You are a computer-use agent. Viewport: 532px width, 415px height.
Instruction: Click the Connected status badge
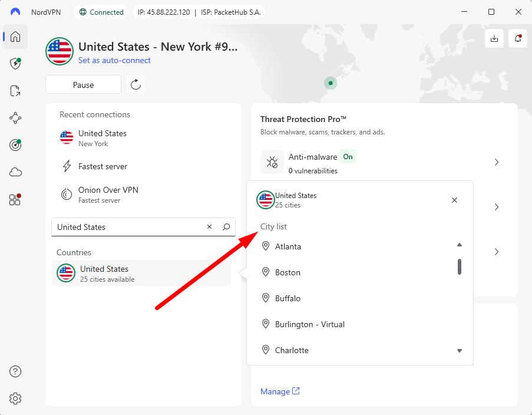point(101,11)
